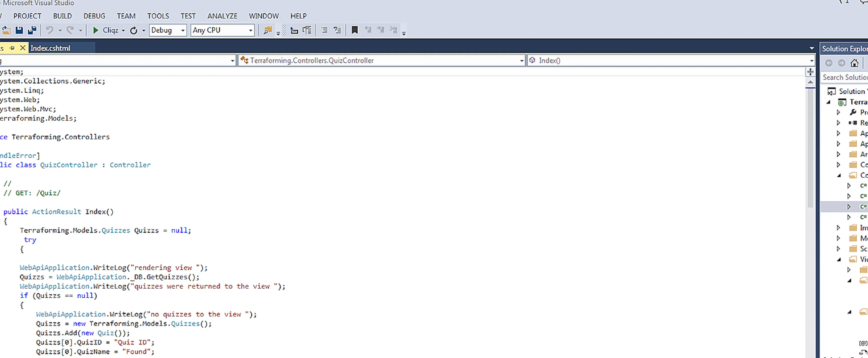Viewport: 868px width, 358px height.
Task: Click the Search Solution Explorer field
Action: (x=844, y=77)
